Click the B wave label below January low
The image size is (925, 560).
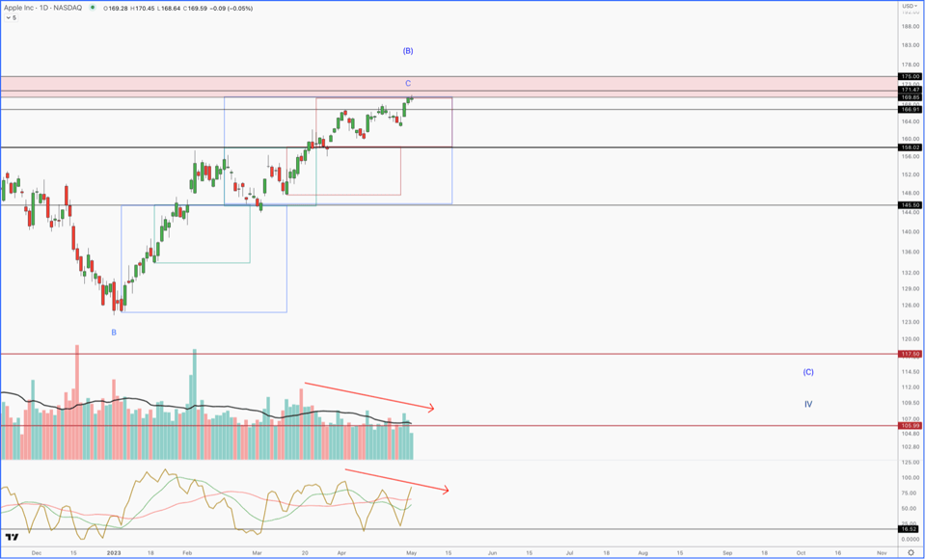[x=114, y=333]
